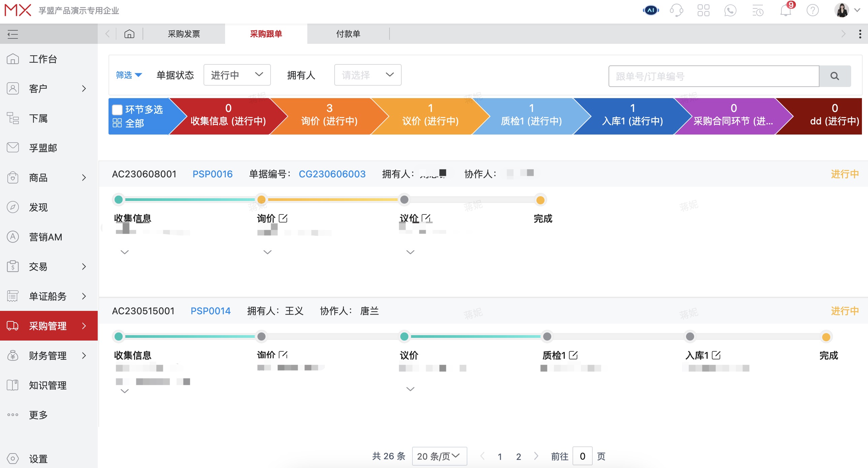Edit the 质检1 stage on AC230515001
This screenshot has height=468, width=868.
(x=573, y=355)
